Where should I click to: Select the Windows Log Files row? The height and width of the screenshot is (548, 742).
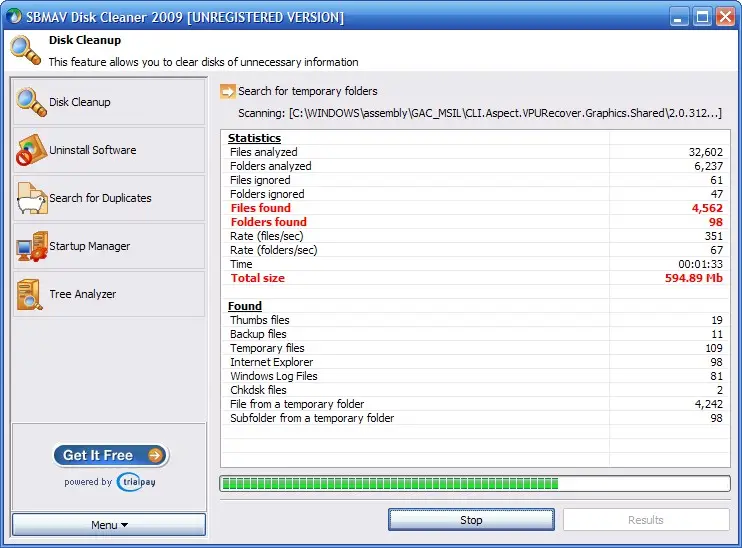(475, 376)
